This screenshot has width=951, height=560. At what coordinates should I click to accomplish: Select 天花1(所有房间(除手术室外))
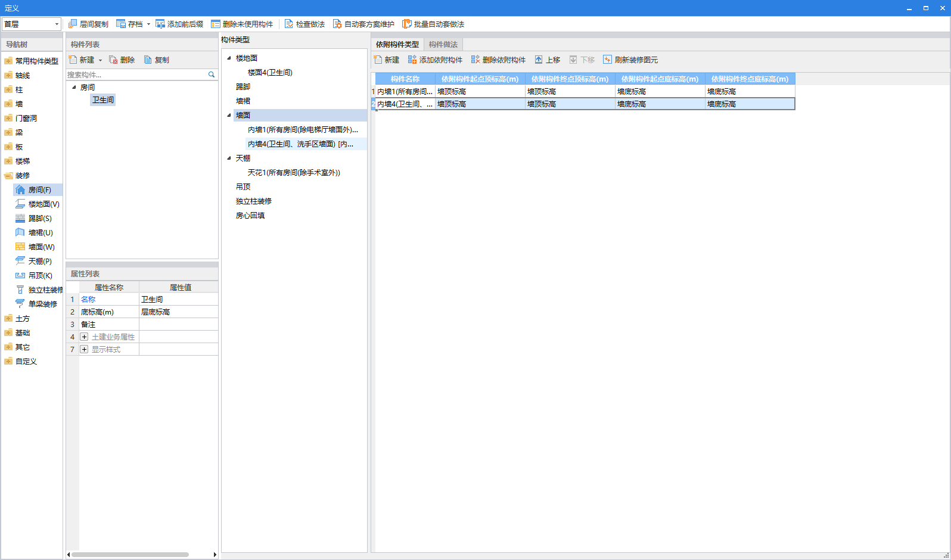click(294, 172)
